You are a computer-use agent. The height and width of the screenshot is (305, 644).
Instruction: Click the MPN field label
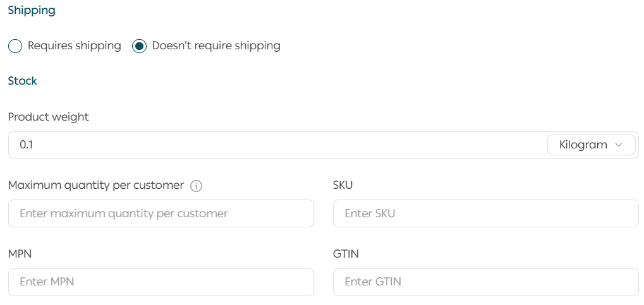click(20, 253)
